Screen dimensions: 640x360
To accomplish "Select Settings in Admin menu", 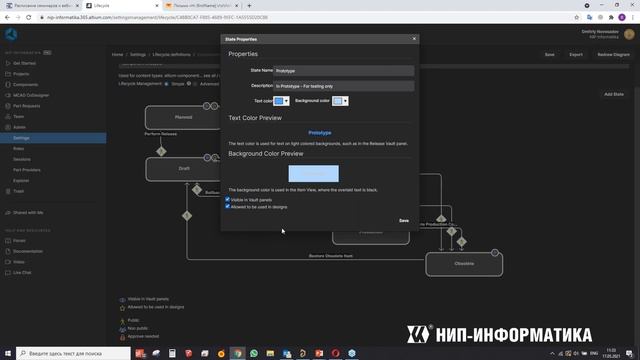I will [x=53, y=138].
